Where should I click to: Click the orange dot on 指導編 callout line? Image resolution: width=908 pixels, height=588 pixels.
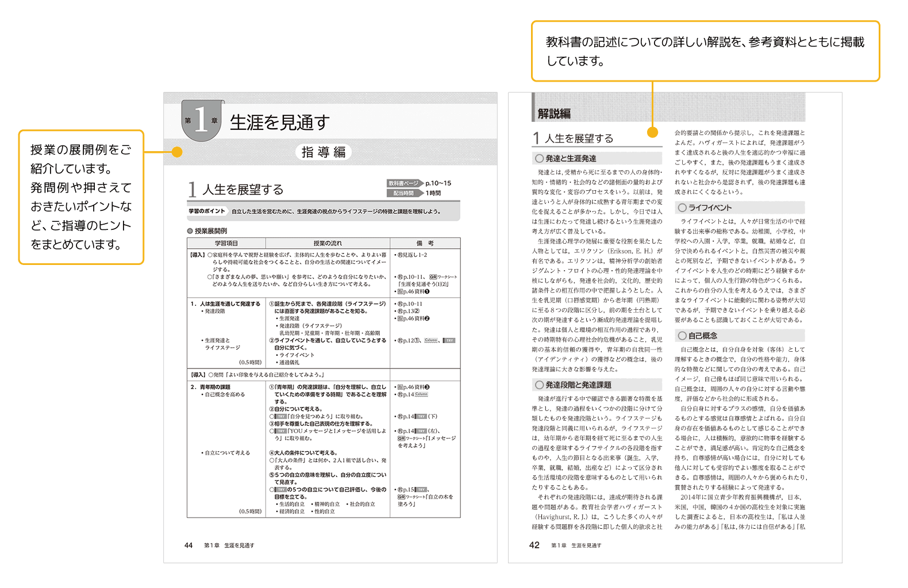(177, 152)
